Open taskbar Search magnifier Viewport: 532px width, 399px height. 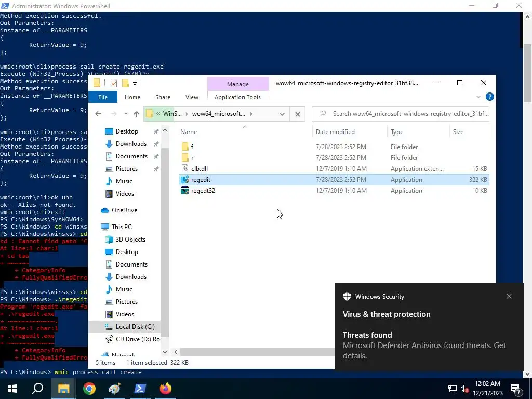pos(37,389)
